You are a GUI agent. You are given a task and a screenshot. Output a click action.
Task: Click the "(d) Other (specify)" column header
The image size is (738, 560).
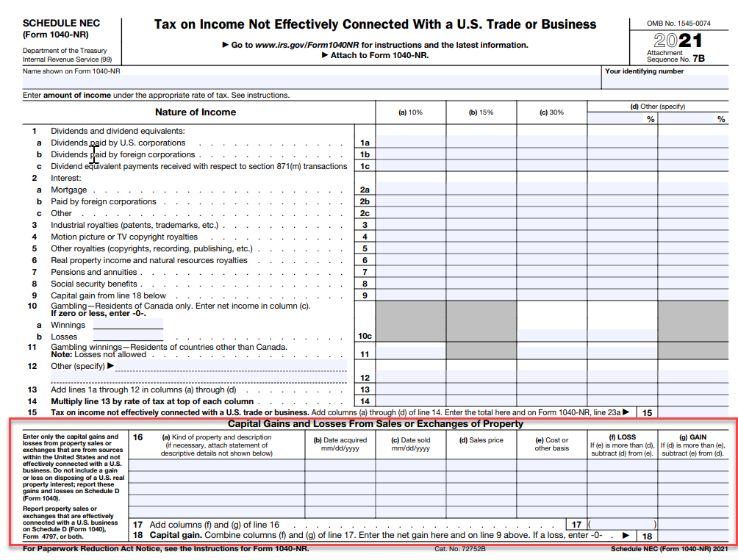[x=658, y=107]
